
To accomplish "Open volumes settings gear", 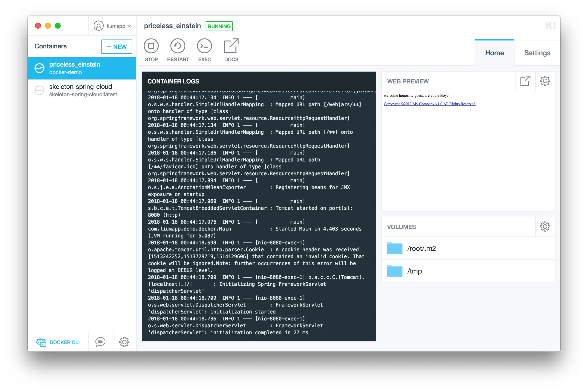I will click(545, 227).
